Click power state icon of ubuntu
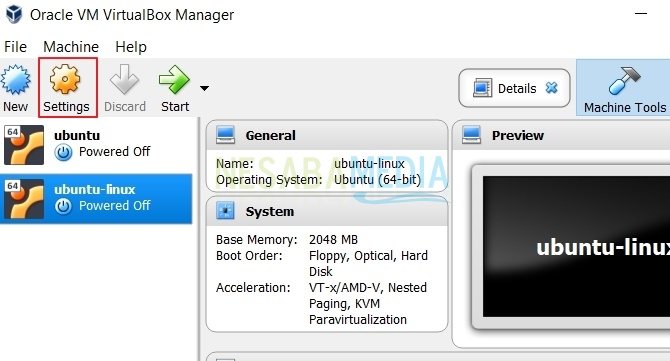Image resolution: width=670 pixels, height=361 pixels. point(63,153)
